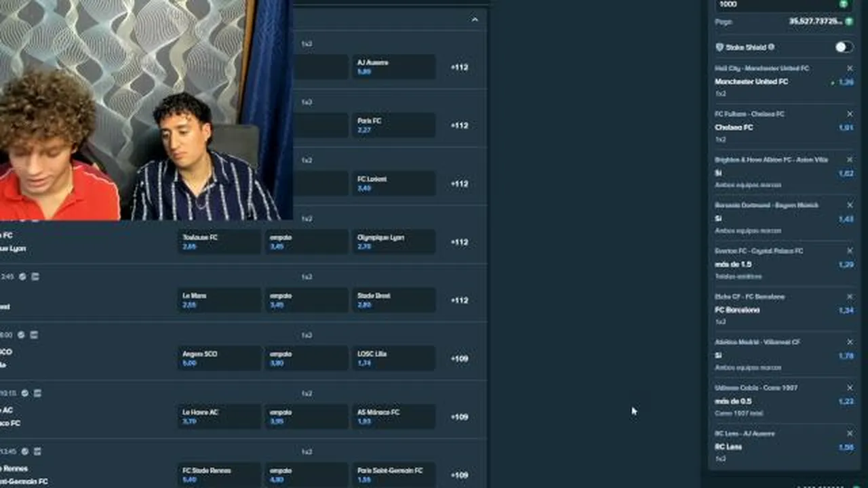Click the square icon in the Angers SCO match header

34,335
